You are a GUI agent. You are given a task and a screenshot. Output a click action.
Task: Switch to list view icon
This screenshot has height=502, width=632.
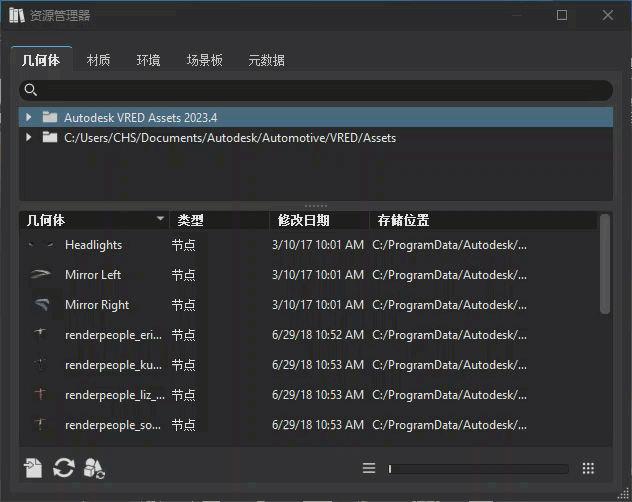(x=369, y=468)
